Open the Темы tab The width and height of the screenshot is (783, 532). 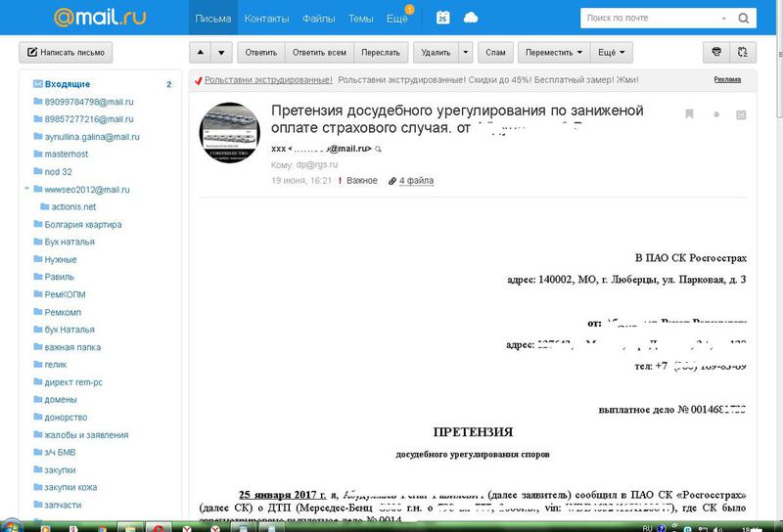click(360, 19)
